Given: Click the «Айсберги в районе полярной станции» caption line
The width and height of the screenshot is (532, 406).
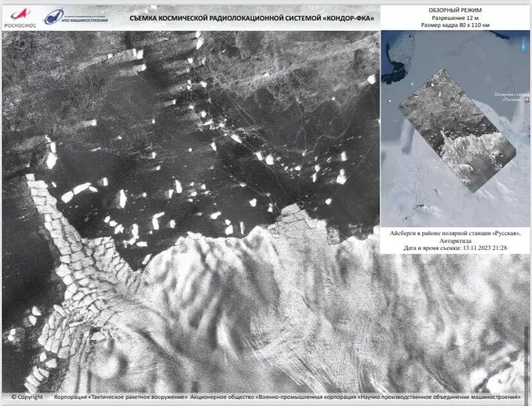Looking at the screenshot, I should pyautogui.click(x=455, y=233).
